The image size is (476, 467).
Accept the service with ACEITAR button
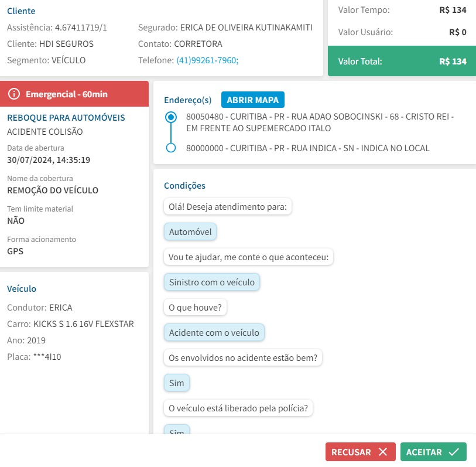433,452
